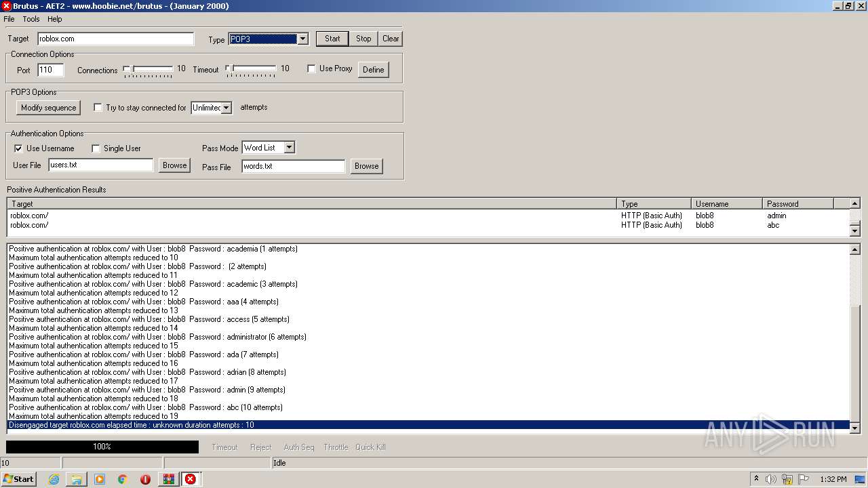
Task: Enable the Use Proxy checkbox
Action: click(312, 68)
